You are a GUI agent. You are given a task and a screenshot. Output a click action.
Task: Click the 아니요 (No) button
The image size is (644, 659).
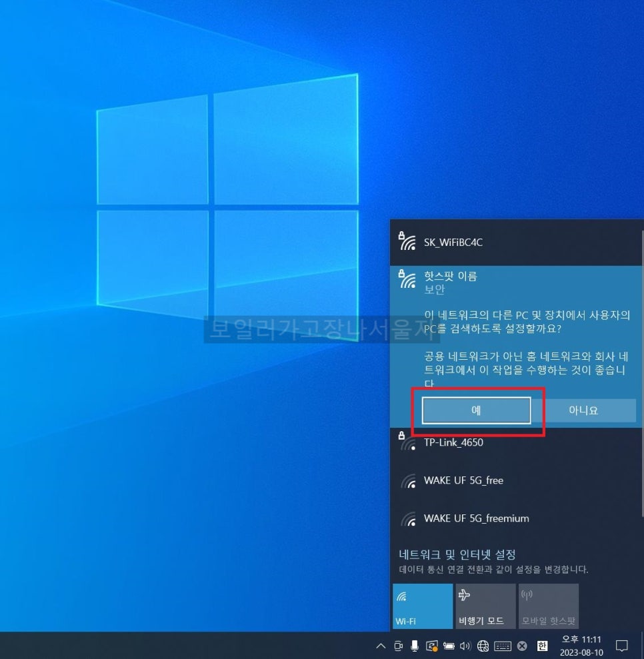[583, 410]
